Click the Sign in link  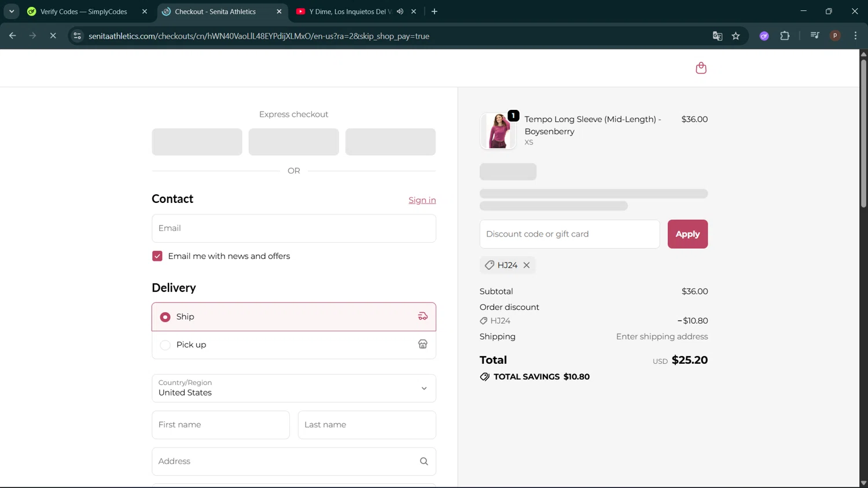pyautogui.click(x=422, y=200)
